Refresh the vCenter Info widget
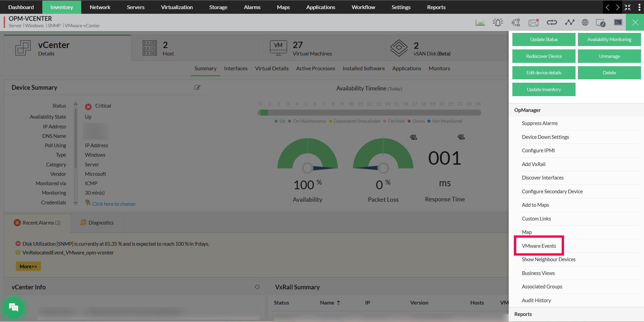644x322 pixels. [257, 287]
